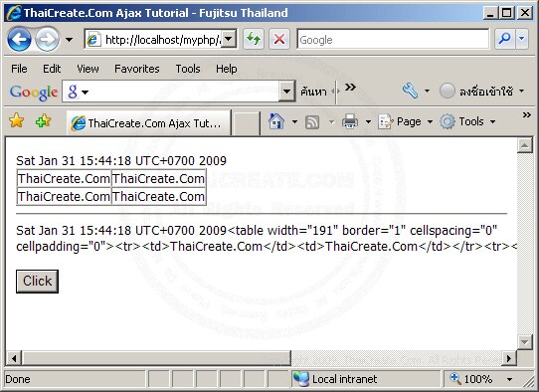
Task: Expand the address bar URL history dropdown
Action: (229, 40)
